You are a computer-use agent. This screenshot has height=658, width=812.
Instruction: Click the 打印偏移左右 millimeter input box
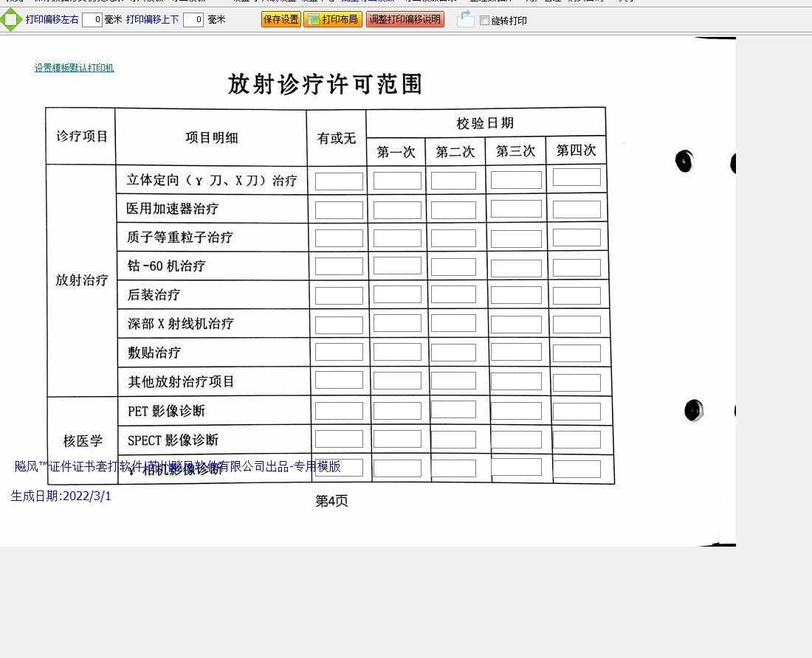[x=92, y=20]
